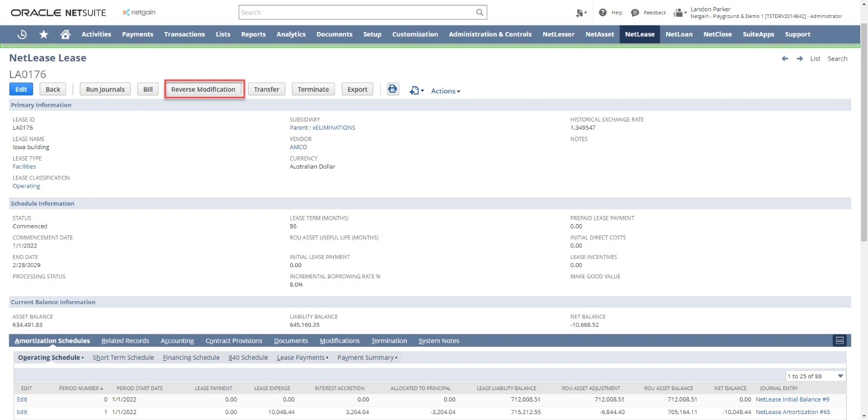This screenshot has width=868, height=420.
Task: Click the Oracle NetSuite logo
Action: (x=59, y=12)
